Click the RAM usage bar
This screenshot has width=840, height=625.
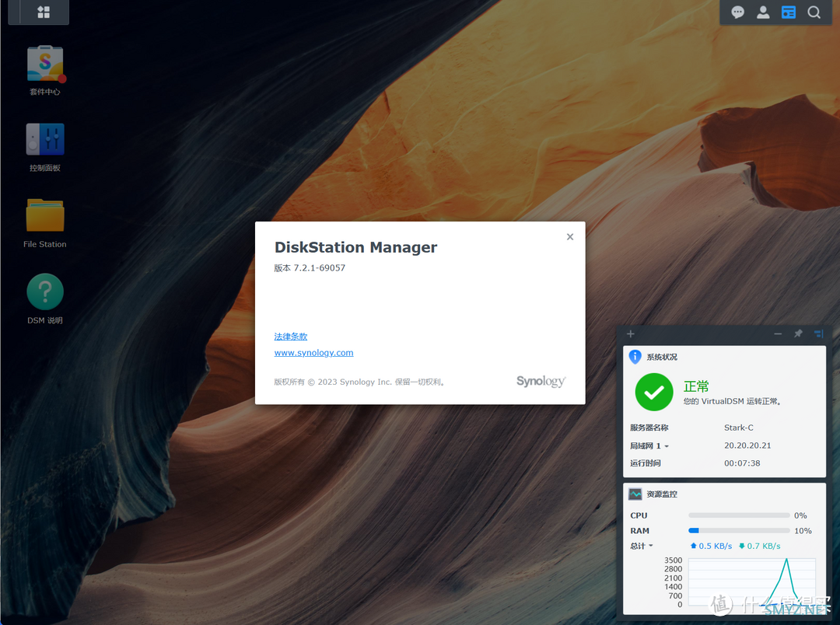[x=740, y=531]
